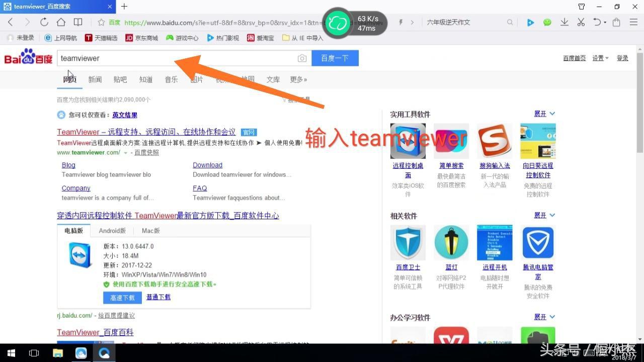Open reading mode book icon
Screen dimensions: 644x362
[x=78, y=22]
